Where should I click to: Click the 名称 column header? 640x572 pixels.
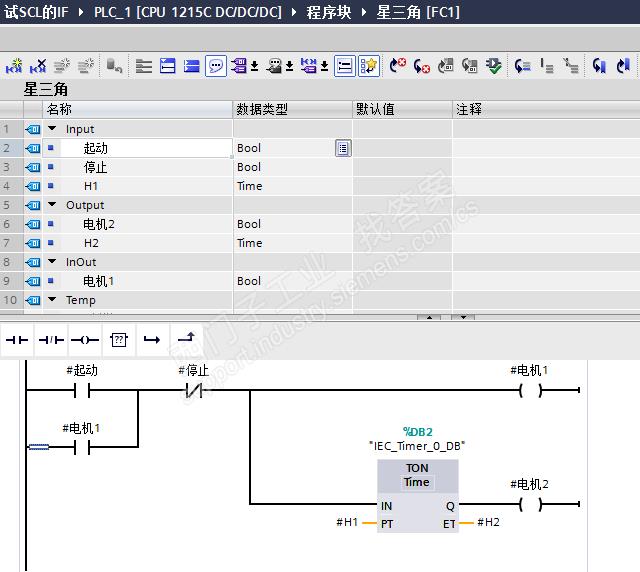click(x=138, y=109)
